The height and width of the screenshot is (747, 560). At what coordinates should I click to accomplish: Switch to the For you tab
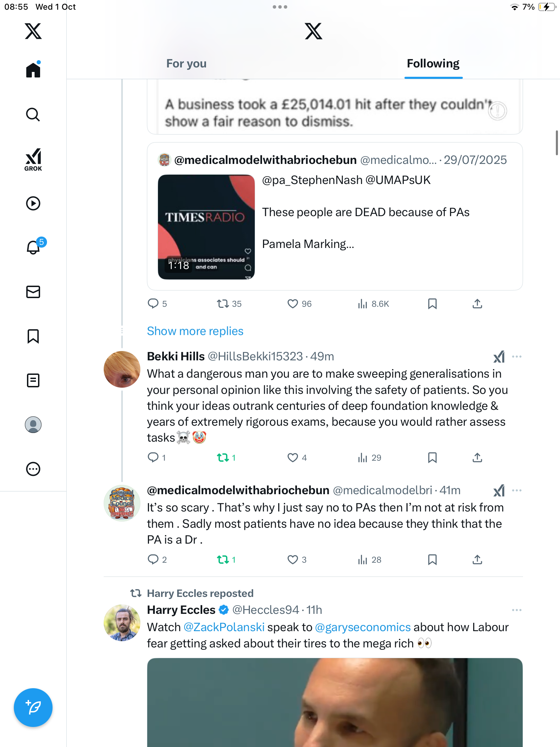[x=186, y=64]
